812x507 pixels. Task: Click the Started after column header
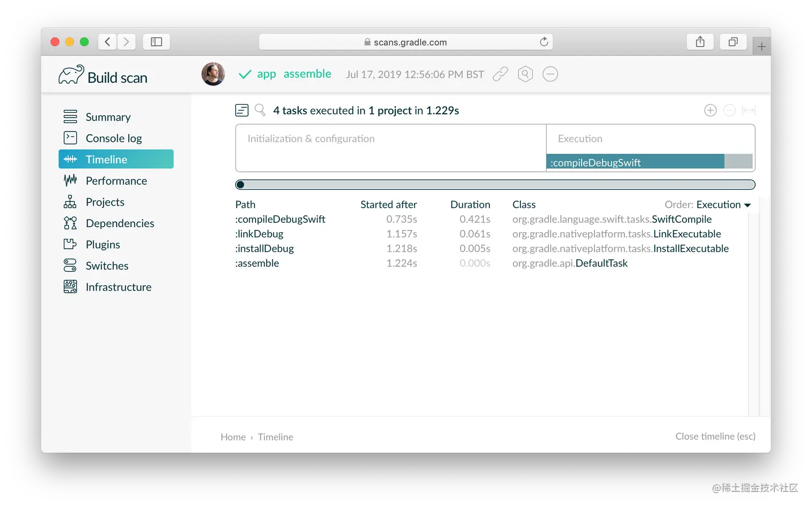pos(389,205)
